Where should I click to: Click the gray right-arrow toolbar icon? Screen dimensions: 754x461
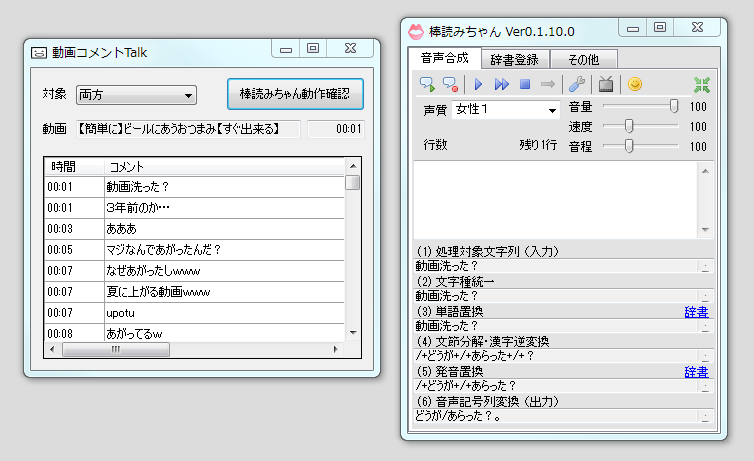pyautogui.click(x=548, y=85)
